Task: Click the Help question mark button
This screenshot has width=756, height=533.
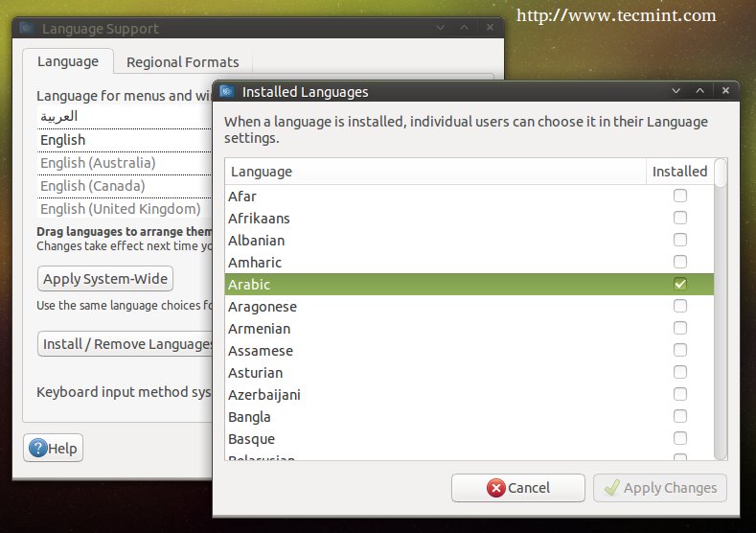Action: coord(53,448)
